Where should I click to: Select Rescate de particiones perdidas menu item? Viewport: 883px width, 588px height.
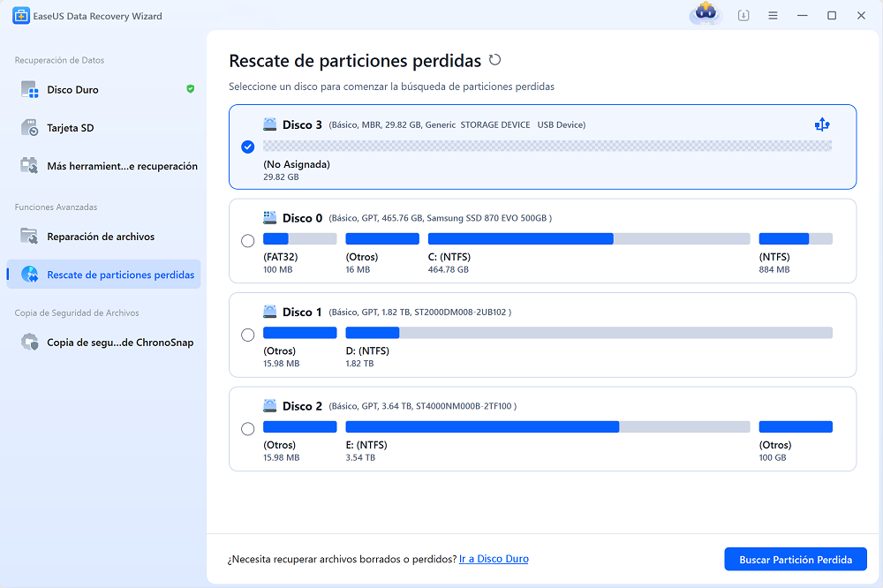point(103,275)
